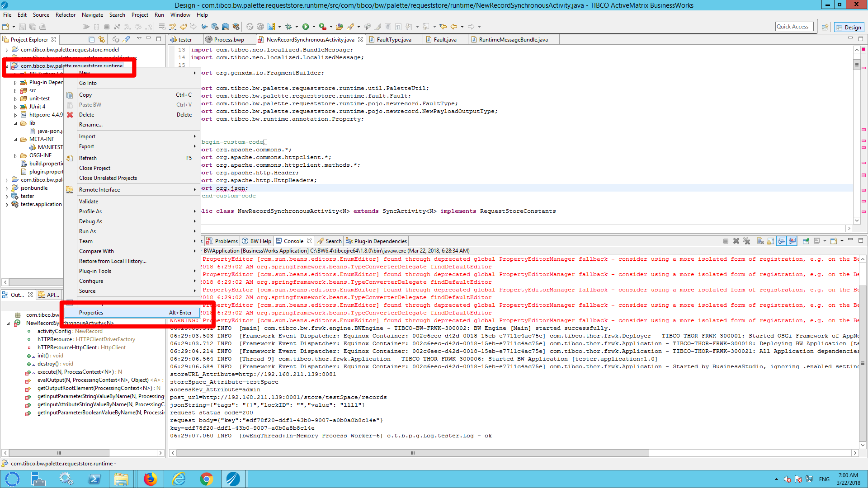The image size is (868, 488).
Task: Select Validate in the context menu
Action: pyautogui.click(x=132, y=202)
